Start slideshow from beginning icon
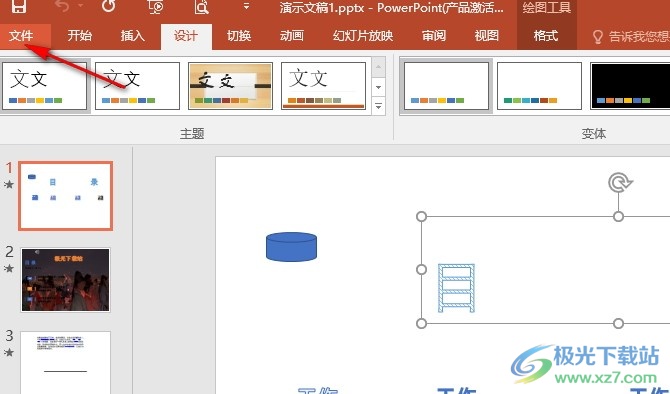This screenshot has width=670, height=394. (156, 6)
